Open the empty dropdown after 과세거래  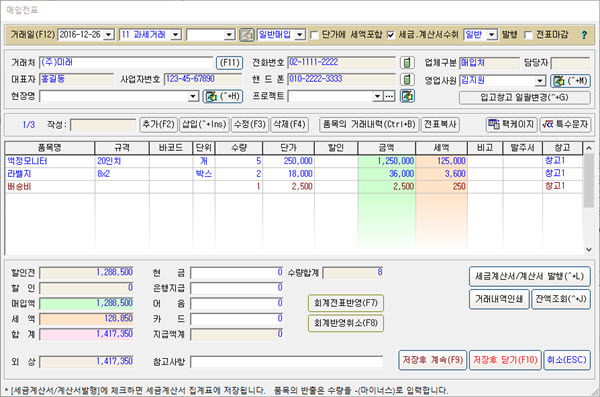coord(229,35)
